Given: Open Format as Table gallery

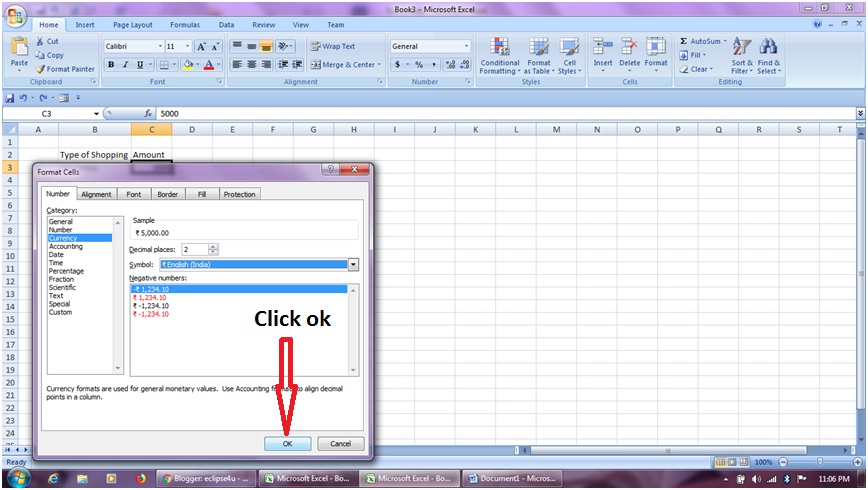Looking at the screenshot, I should (538, 55).
